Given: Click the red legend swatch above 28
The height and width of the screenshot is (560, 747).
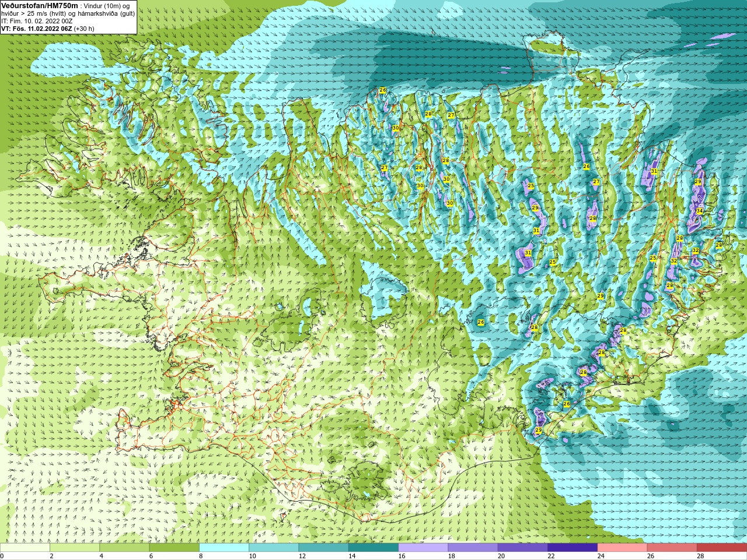Looking at the screenshot, I should coord(722,548).
